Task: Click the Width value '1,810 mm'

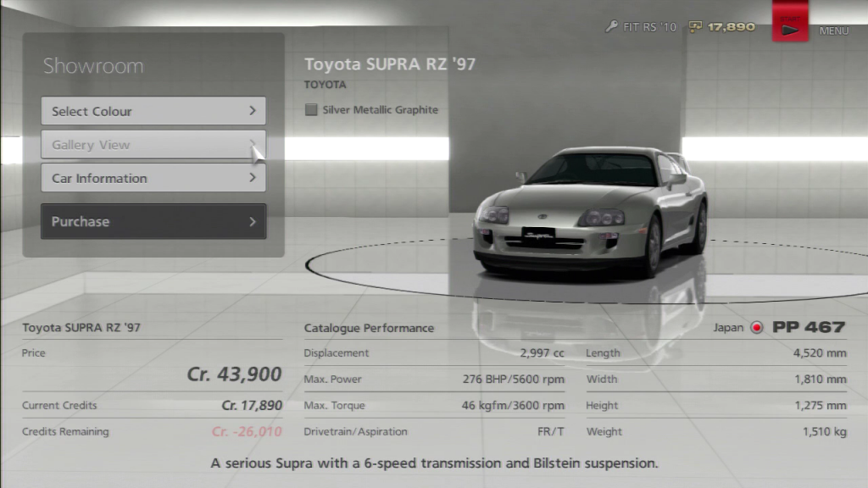Action: [821, 379]
